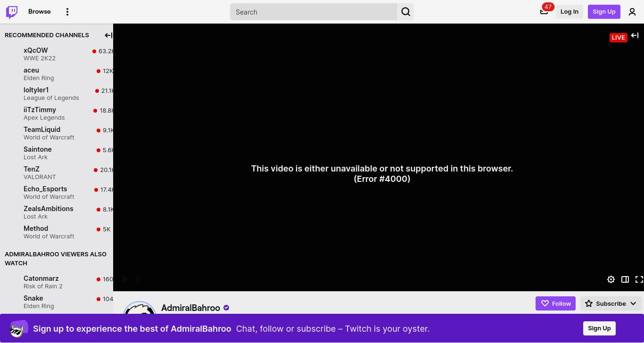Enter fullscreen video mode

639,279
